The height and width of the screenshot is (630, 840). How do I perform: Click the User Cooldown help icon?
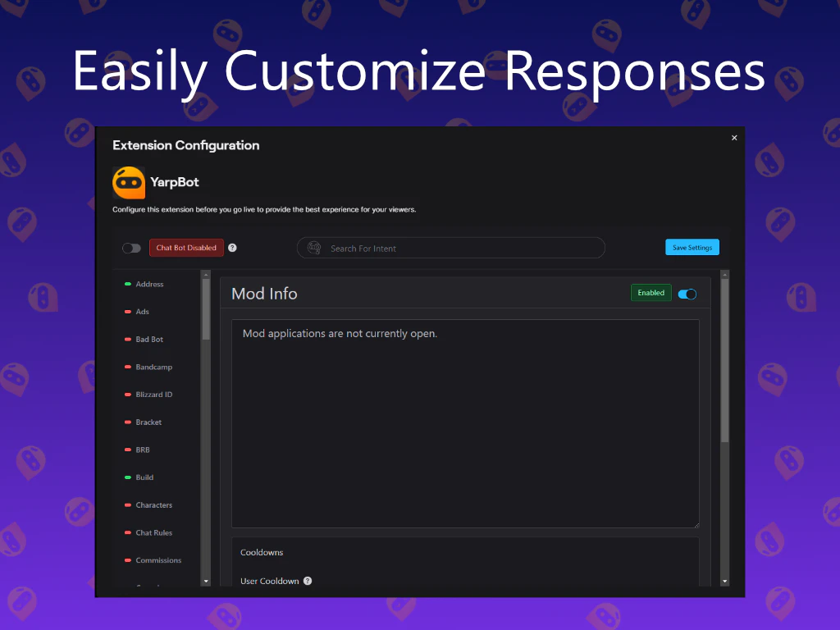[308, 581]
